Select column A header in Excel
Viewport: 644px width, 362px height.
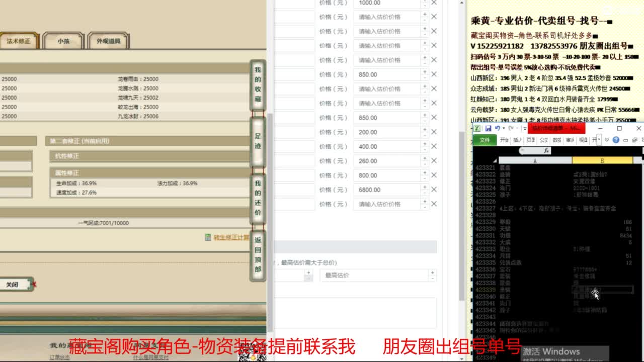(x=535, y=160)
